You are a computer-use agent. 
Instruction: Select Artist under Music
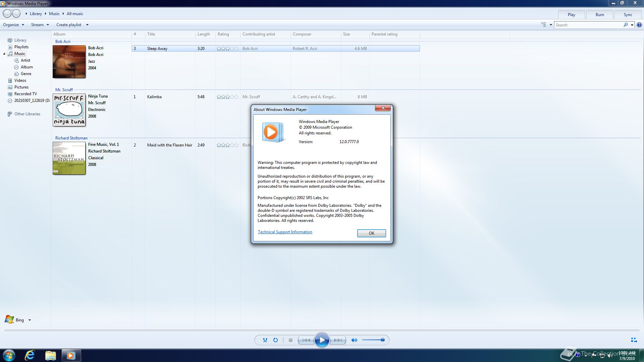[x=25, y=60]
